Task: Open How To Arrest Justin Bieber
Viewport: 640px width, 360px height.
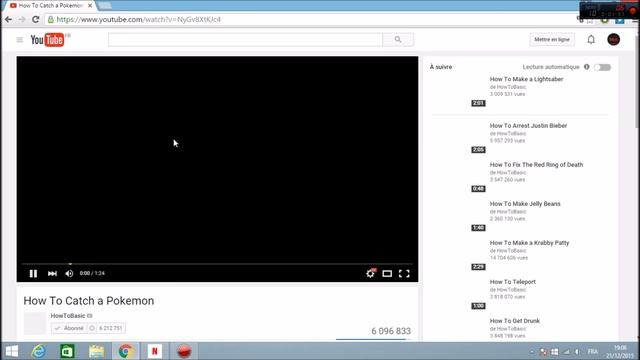Action: click(x=528, y=126)
